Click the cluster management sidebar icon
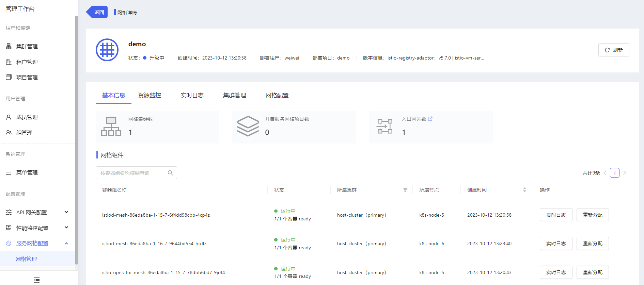 tap(9, 46)
